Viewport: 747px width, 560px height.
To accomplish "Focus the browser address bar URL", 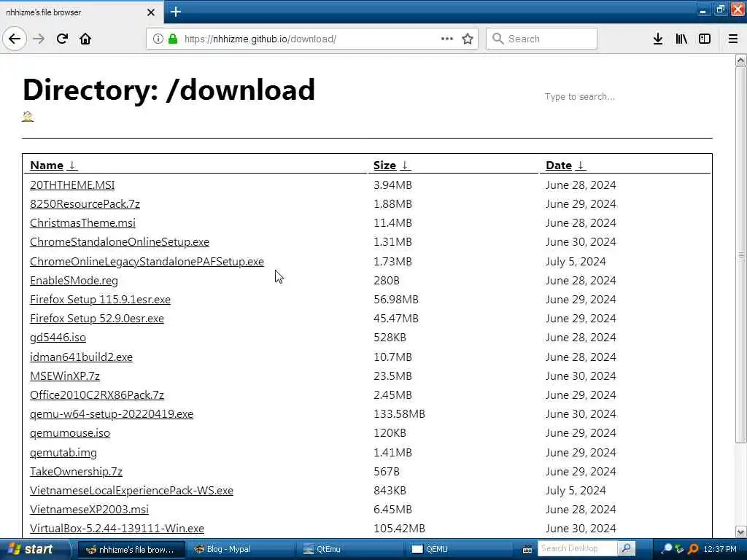I will [260, 39].
